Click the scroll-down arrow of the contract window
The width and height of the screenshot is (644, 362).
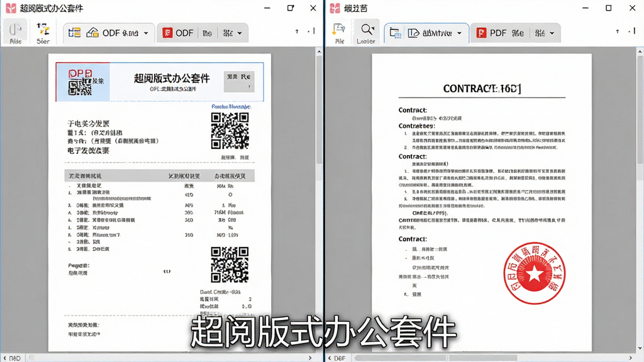(640, 348)
